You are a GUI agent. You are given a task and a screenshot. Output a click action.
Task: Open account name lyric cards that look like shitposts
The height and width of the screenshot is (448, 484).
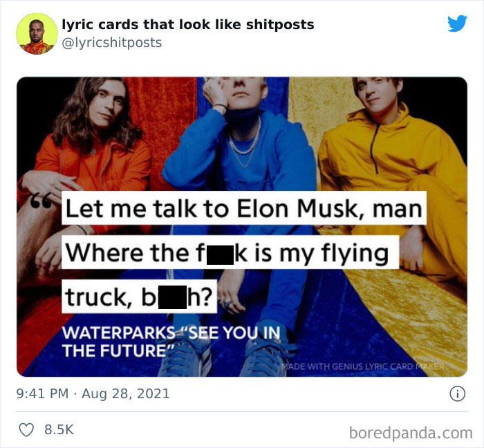point(188,24)
